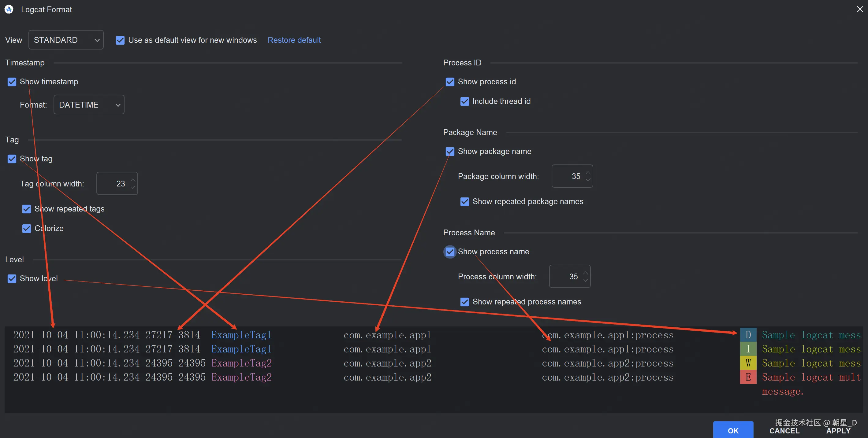The height and width of the screenshot is (438, 868).
Task: Click the Android Studio logo icon
Action: pyautogui.click(x=9, y=9)
